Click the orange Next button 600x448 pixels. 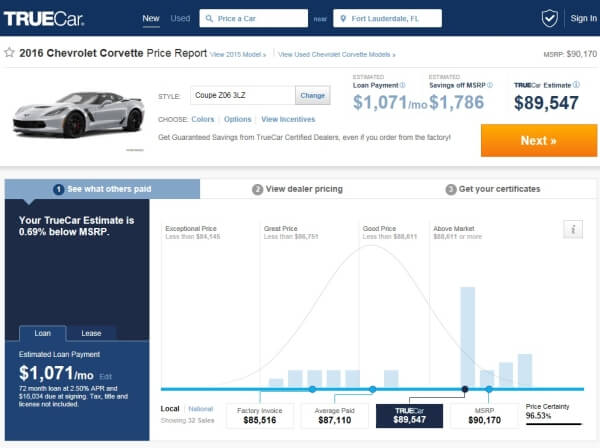coord(538,140)
